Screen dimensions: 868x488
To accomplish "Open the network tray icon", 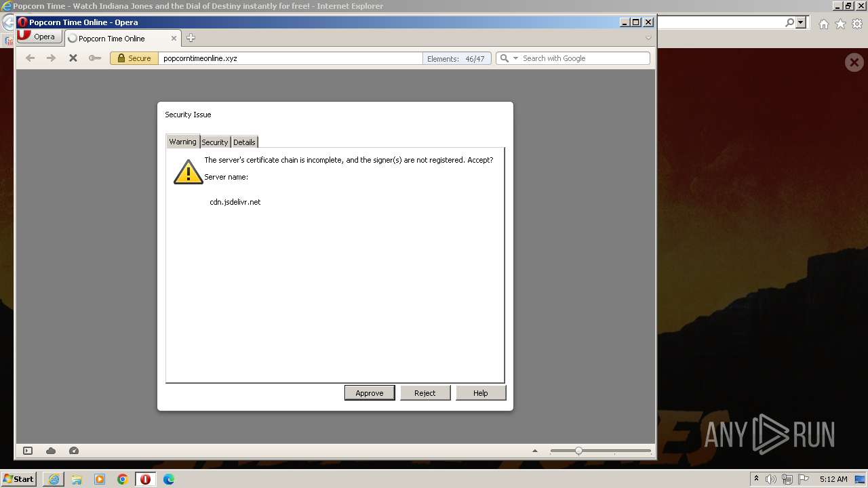I will pos(787,479).
